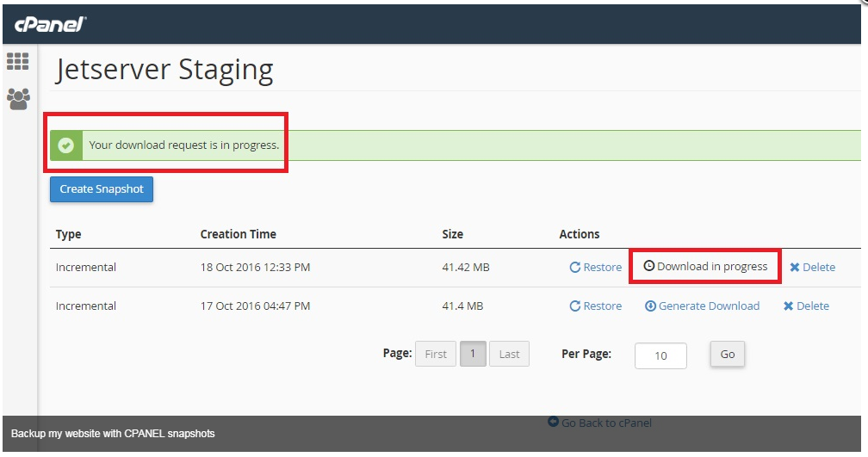This screenshot has height=457, width=868.
Task: Open the user manager people icon
Action: tap(18, 99)
